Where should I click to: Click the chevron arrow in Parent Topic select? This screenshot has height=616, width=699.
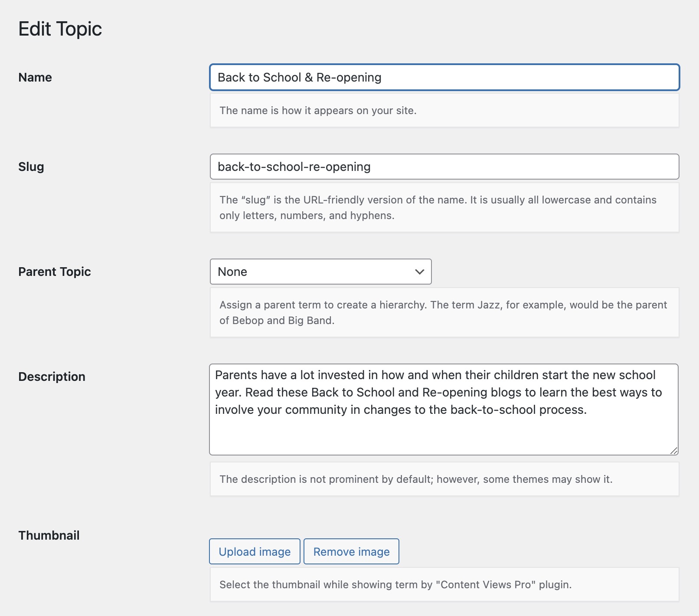419,272
